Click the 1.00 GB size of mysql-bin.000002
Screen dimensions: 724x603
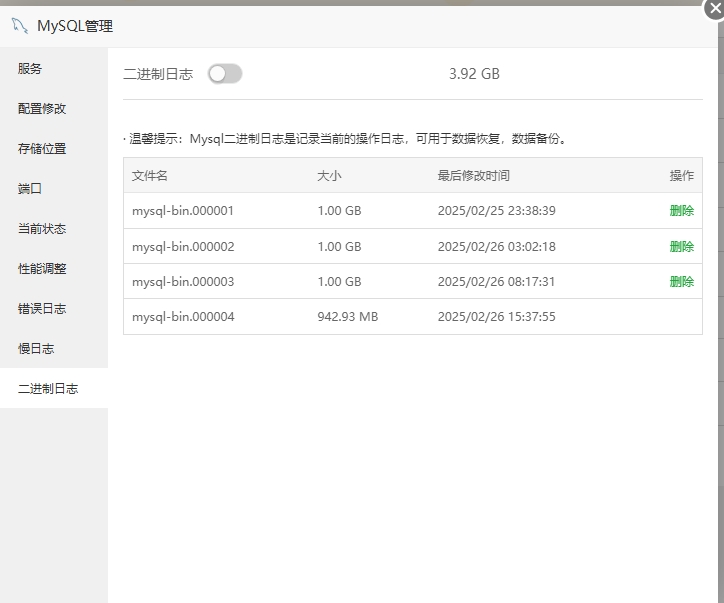339,247
